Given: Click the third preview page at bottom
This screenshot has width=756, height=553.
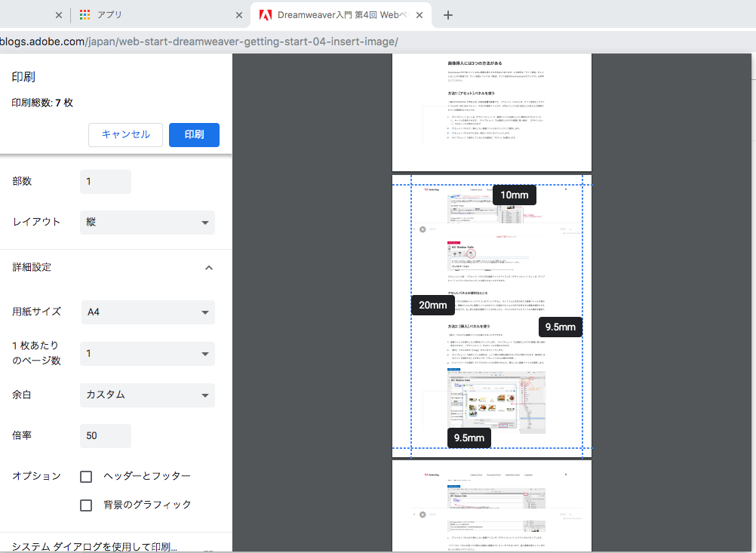Looking at the screenshot, I should point(492,506).
